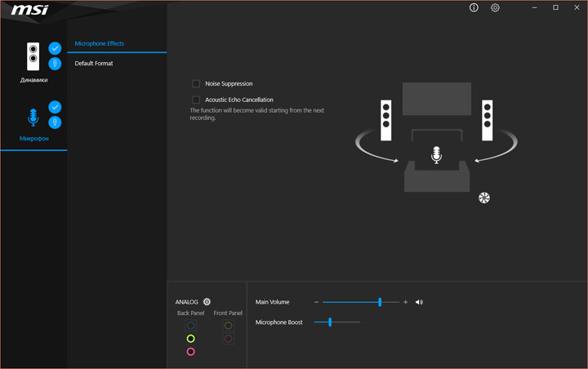
Task: Enable the Acoustic Echo Cancellation checkbox
Action: (x=196, y=100)
